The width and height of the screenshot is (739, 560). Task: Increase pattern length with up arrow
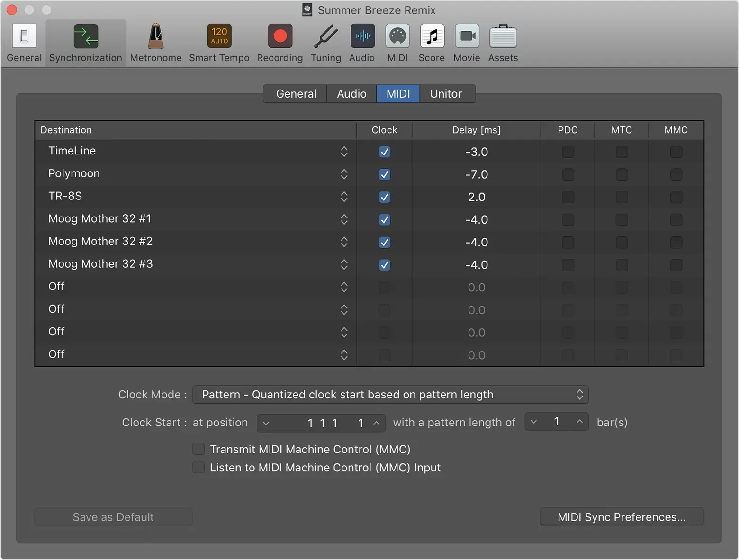click(579, 422)
